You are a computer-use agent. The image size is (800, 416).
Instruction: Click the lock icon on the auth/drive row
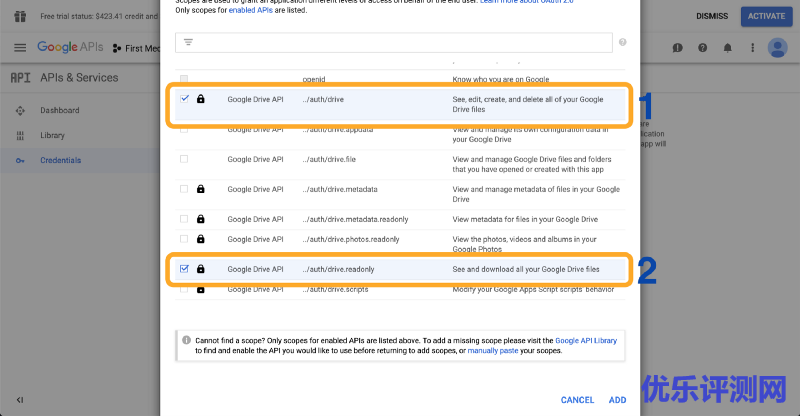tap(201, 99)
